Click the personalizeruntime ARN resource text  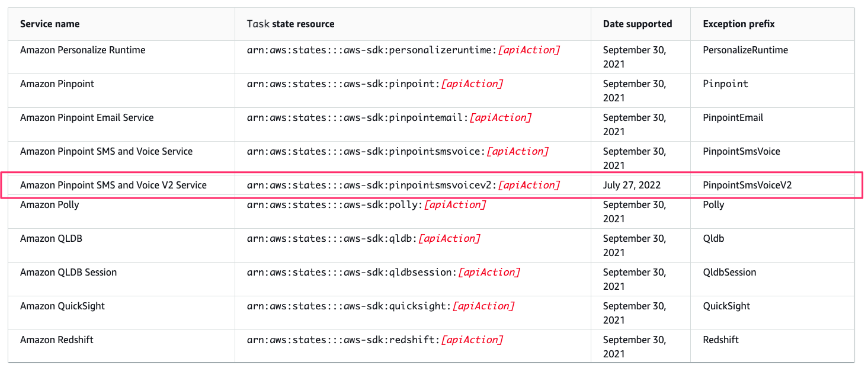pos(403,50)
